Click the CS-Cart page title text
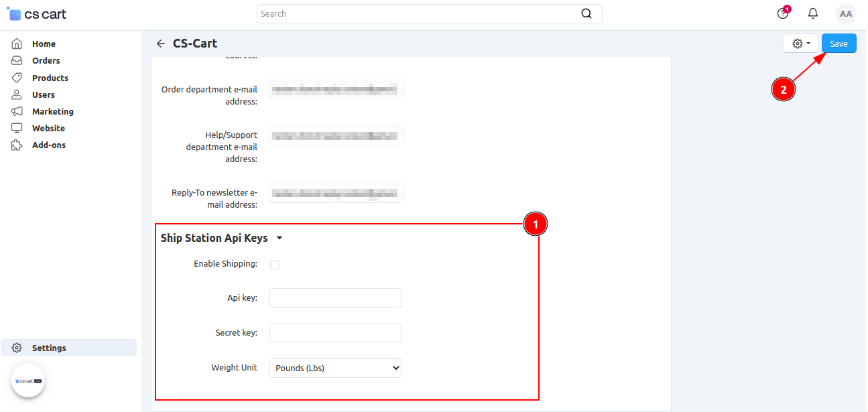Viewport: 868px width, 412px height. [x=195, y=44]
